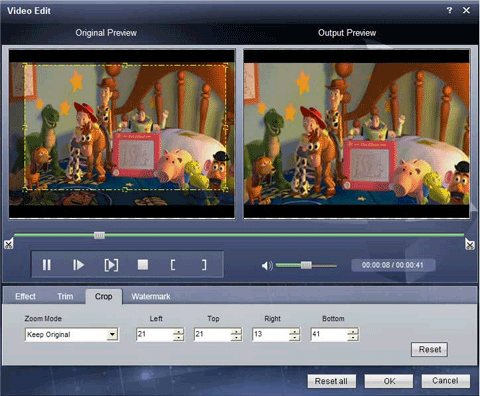The height and width of the screenshot is (396, 480).
Task: Open the Watermark tab
Action: click(151, 296)
